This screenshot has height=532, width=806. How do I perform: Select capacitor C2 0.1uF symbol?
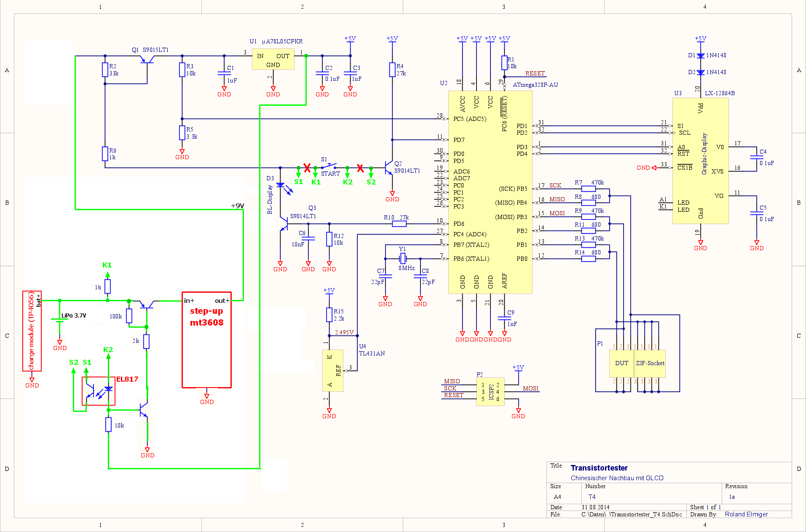pos(322,73)
